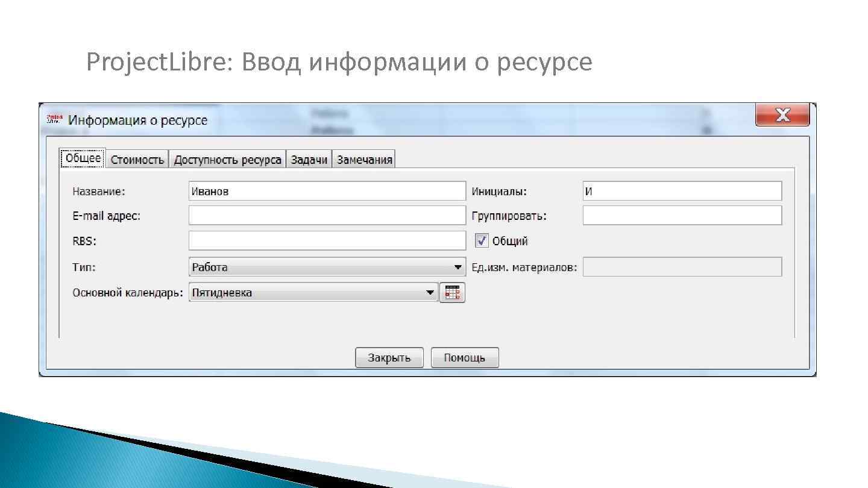Click the Основной календарь: label
Screen dimensions: 868x488
click(128, 293)
